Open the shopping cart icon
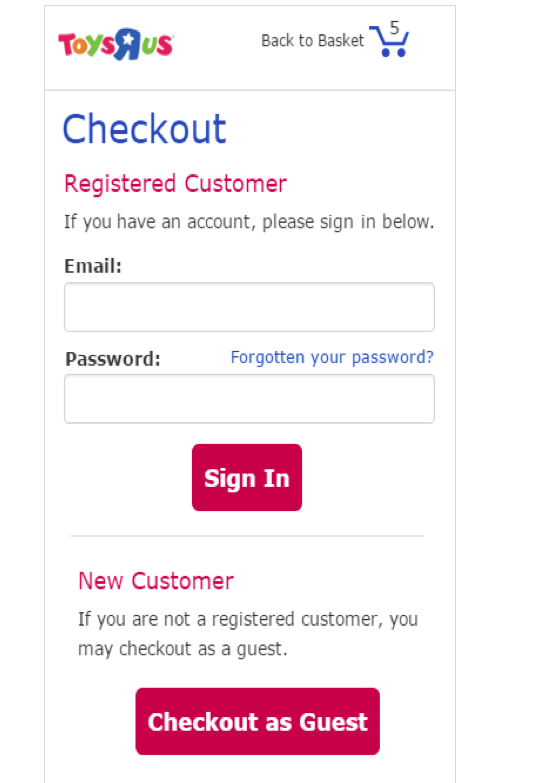 point(389,40)
